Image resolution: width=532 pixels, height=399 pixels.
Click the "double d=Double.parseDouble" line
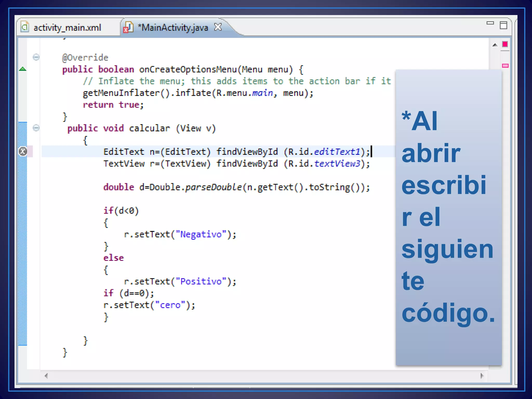236,187
